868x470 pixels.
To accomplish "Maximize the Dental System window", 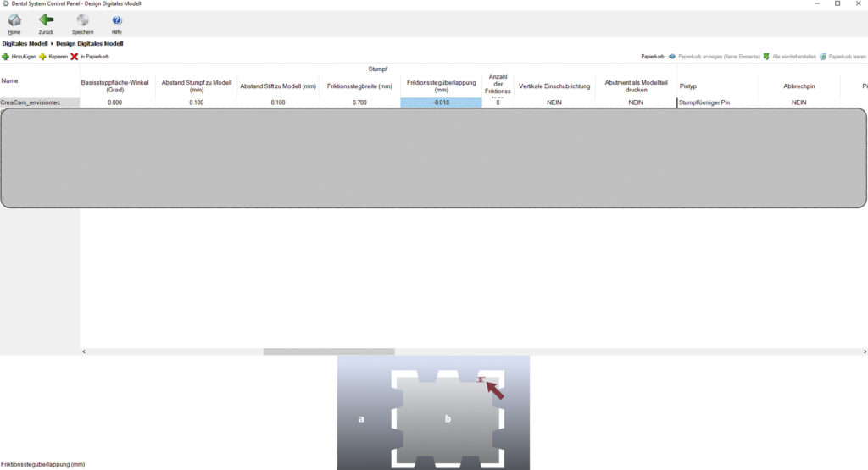I will point(837,4).
